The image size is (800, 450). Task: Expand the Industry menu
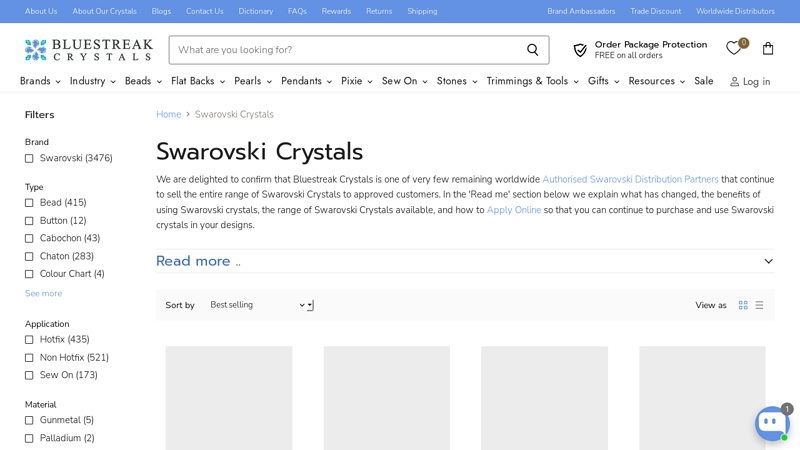click(92, 81)
